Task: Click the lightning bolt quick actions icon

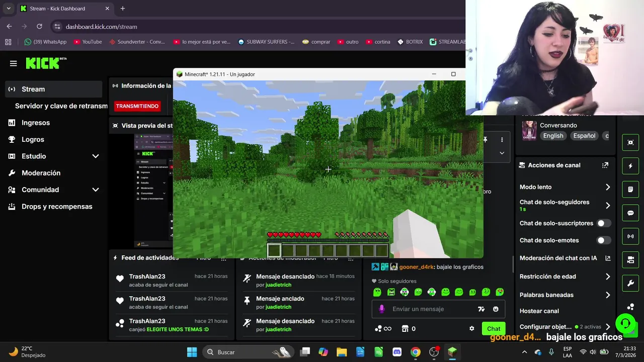Action: pyautogui.click(x=630, y=166)
